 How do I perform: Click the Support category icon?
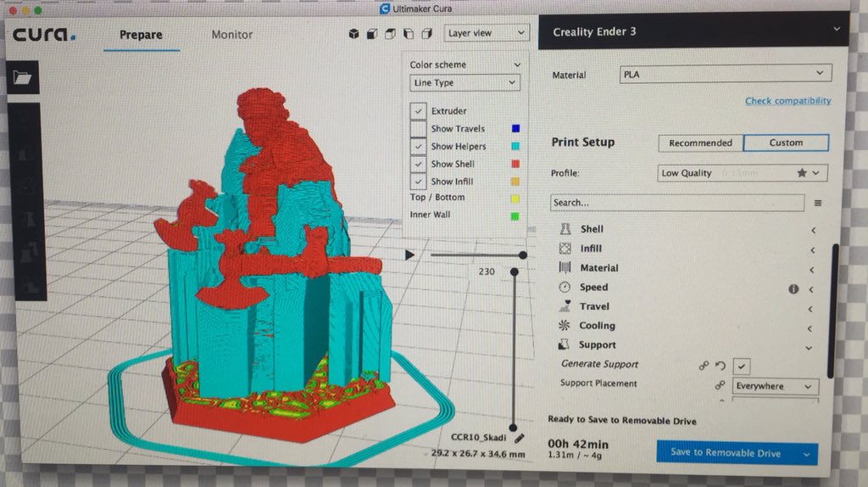pos(564,344)
